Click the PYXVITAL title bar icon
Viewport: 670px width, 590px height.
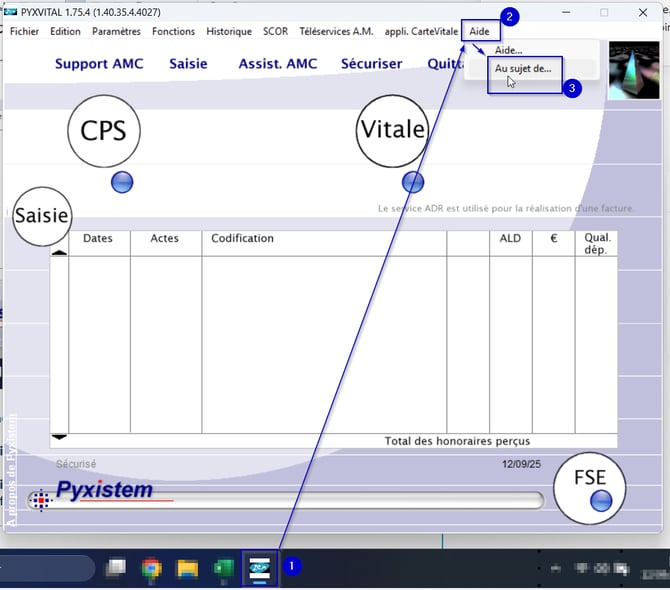(10, 12)
